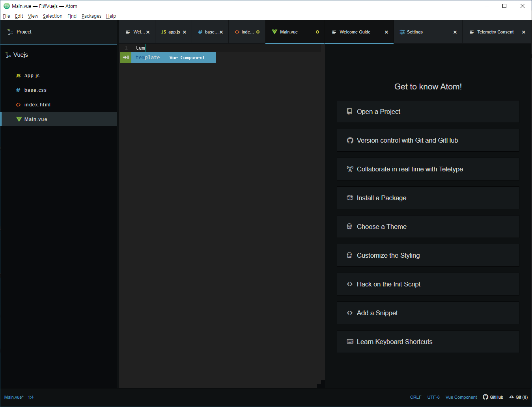Open the Edit menu

click(19, 16)
